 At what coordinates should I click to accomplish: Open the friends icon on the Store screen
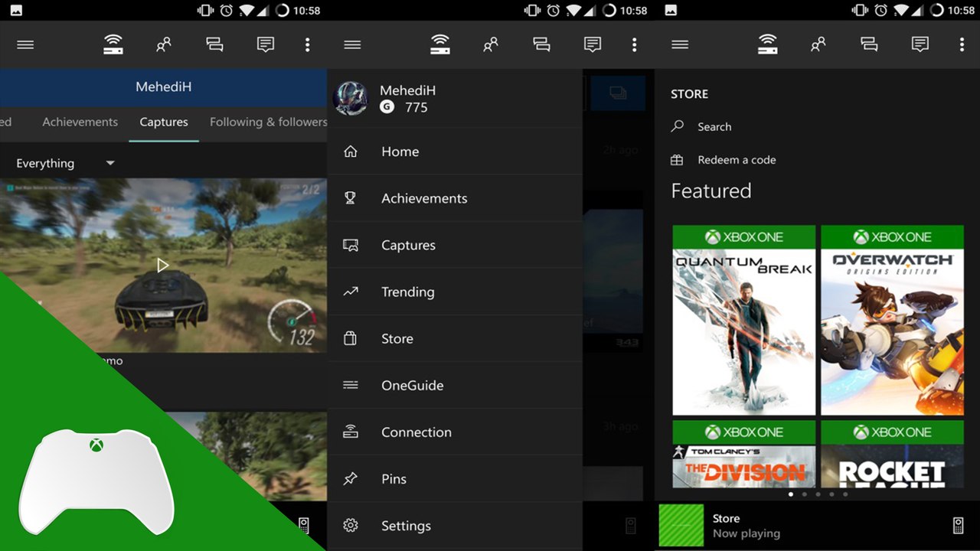point(818,44)
